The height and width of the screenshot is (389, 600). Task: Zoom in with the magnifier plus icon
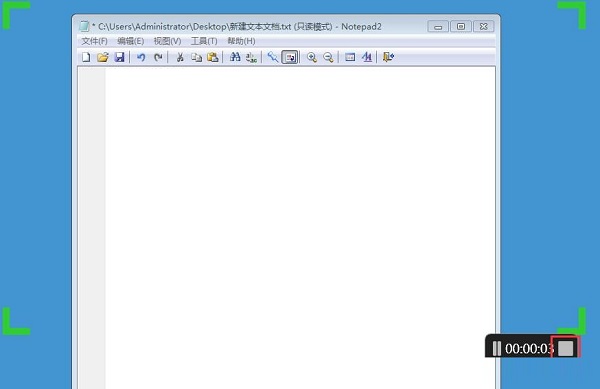(x=312, y=57)
